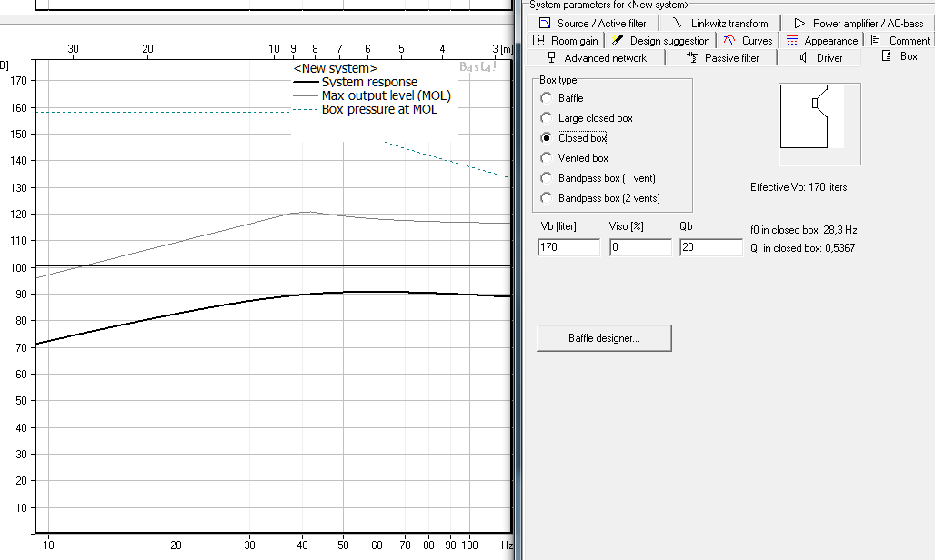Screen dimensions: 935x560
Task: Switch to the Source / Active filter tab
Action: tap(593, 24)
